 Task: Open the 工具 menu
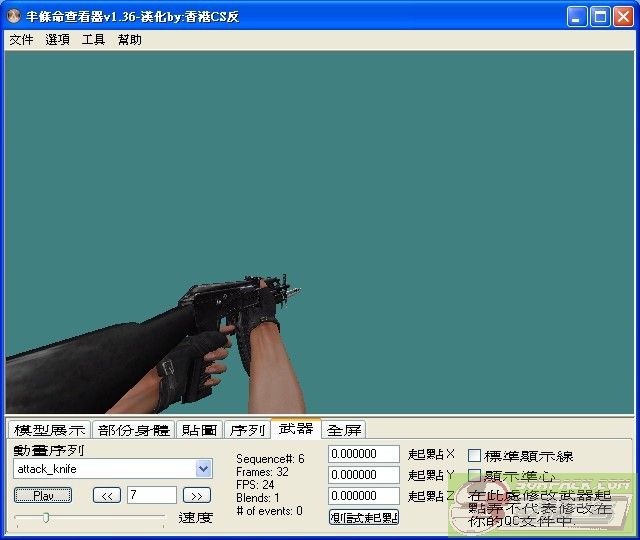[93, 40]
